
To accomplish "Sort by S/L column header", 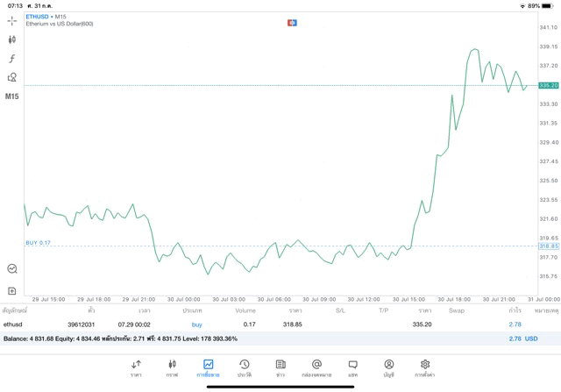I will (341, 310).
